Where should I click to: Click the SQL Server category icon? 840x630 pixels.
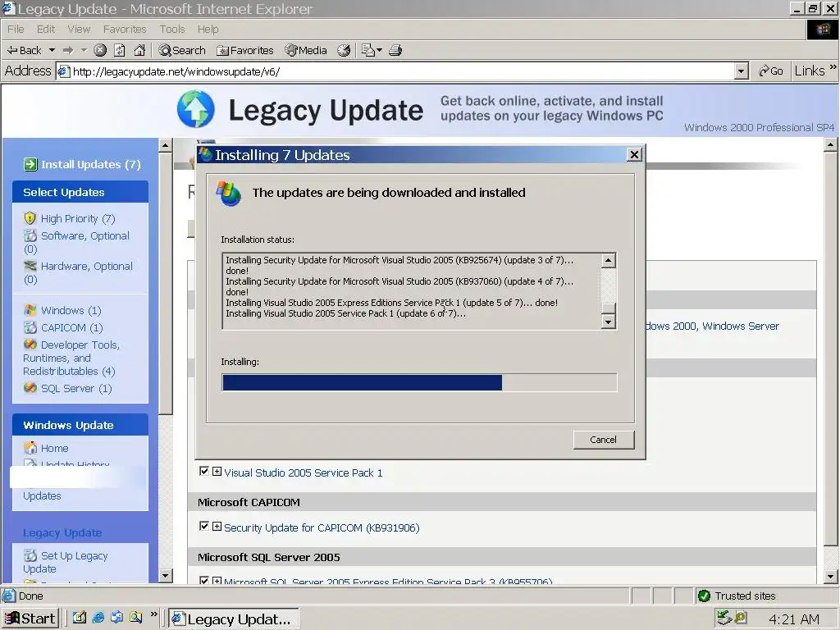pyautogui.click(x=30, y=388)
